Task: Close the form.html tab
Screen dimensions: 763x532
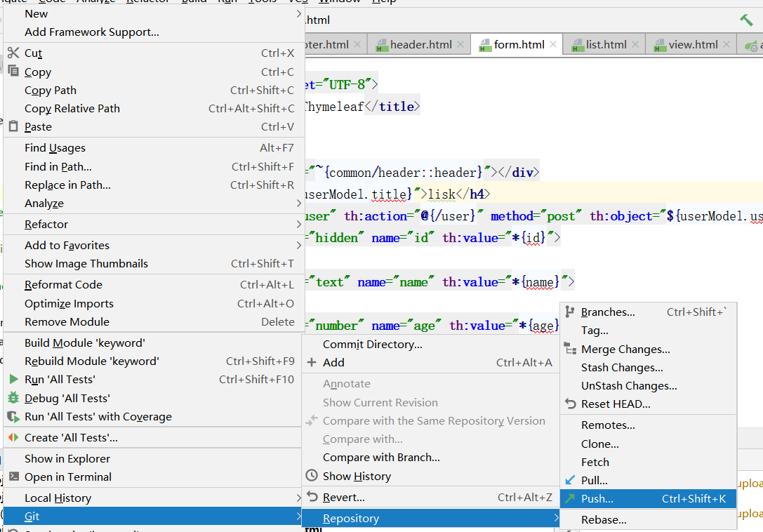Action: 553,44
